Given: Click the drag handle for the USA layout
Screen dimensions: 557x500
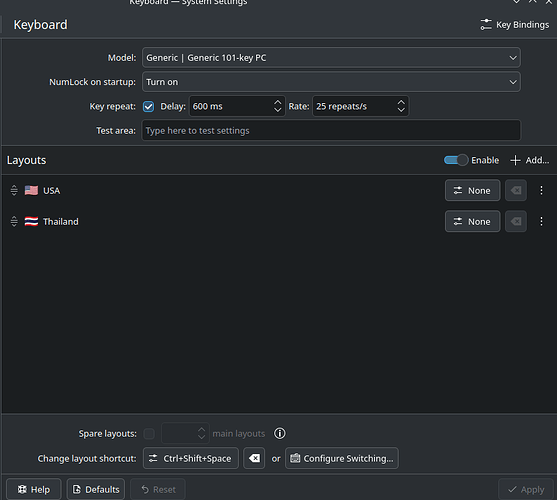Looking at the screenshot, I should pos(14,190).
